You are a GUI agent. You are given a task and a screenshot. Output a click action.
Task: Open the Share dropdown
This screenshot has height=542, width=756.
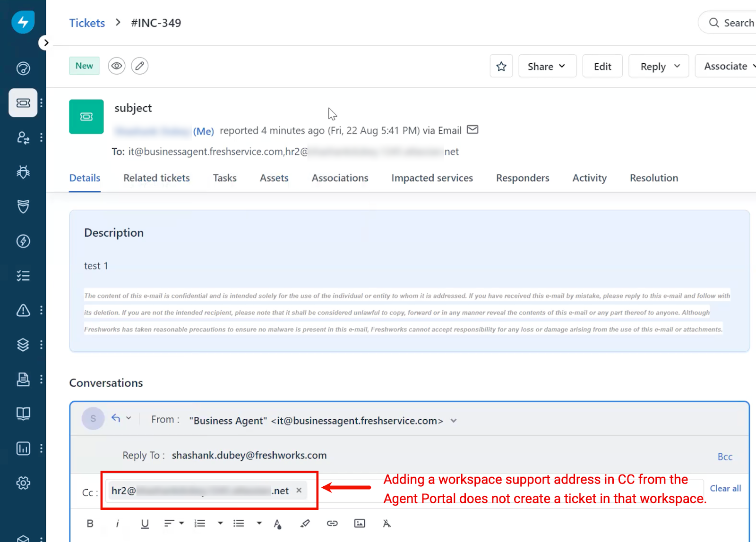pos(547,66)
